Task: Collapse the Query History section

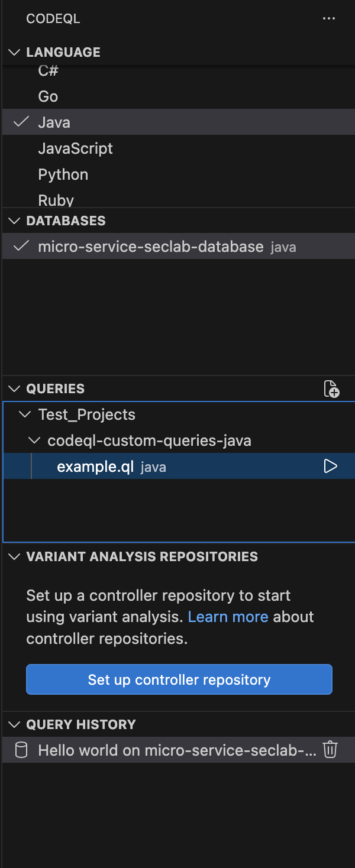Action: point(14,724)
